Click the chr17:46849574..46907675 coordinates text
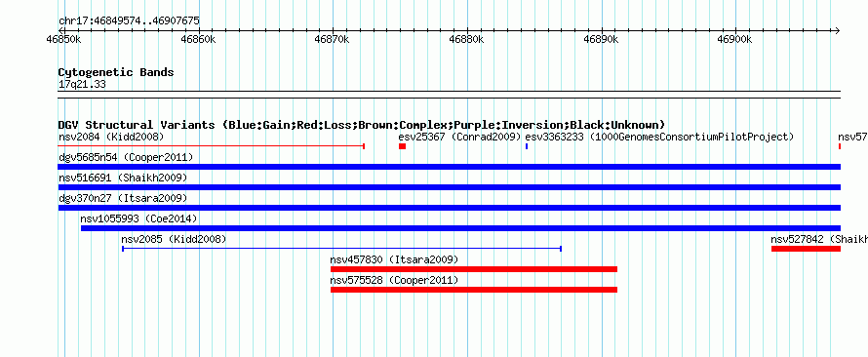Viewport: 868px width, 357px height. pyautogui.click(x=129, y=21)
